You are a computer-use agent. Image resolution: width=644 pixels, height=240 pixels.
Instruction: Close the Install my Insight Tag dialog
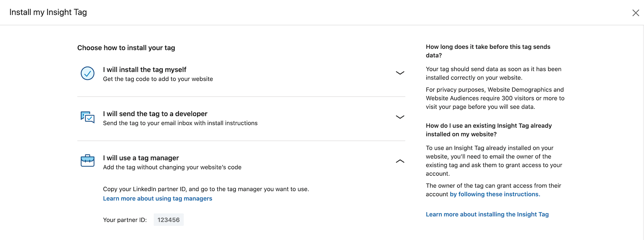point(636,13)
